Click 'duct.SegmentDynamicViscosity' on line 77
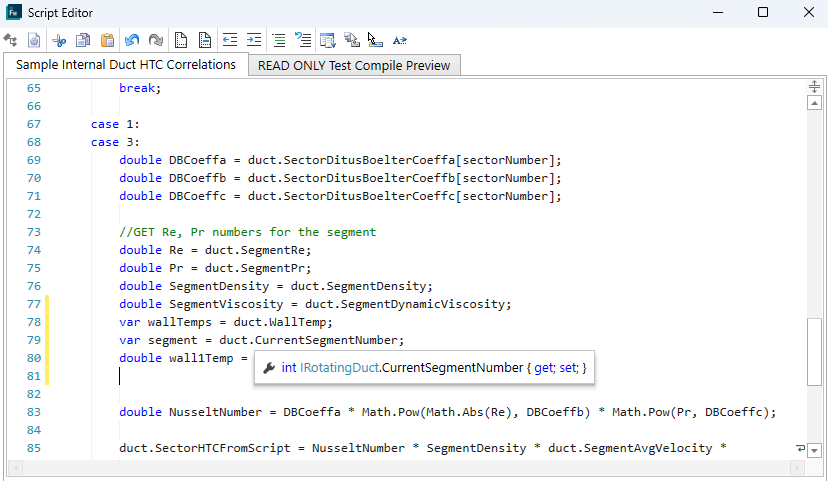 [406, 304]
